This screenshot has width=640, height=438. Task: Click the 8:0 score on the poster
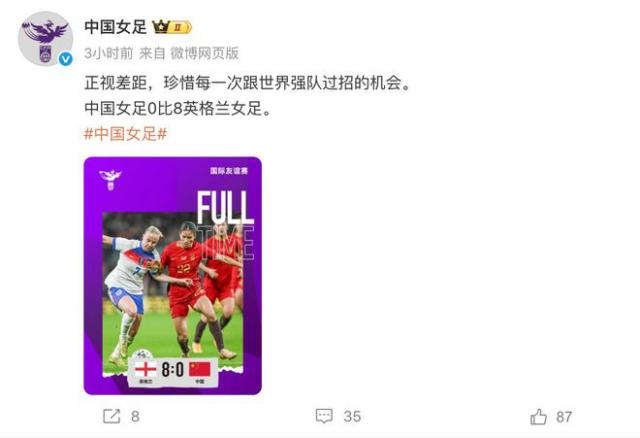[173, 369]
